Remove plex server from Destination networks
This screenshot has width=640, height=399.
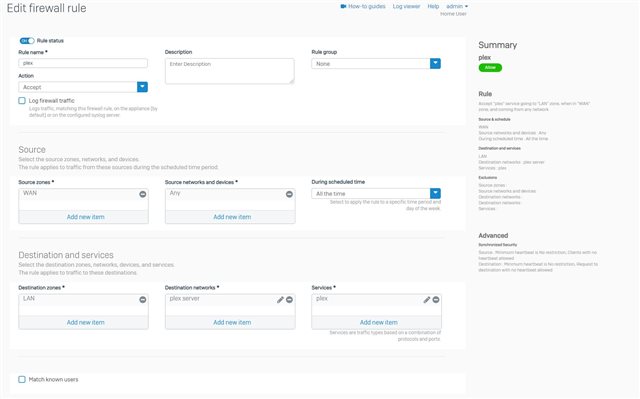coord(289,299)
